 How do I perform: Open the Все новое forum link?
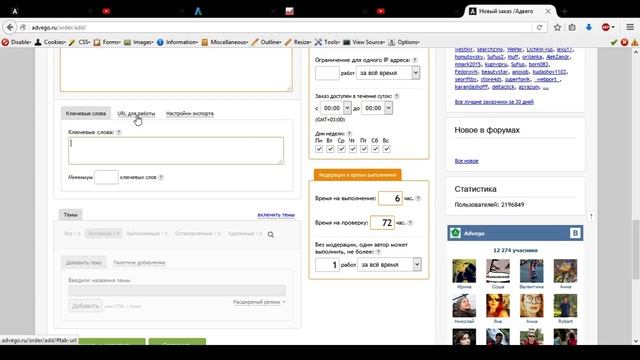[x=467, y=161]
